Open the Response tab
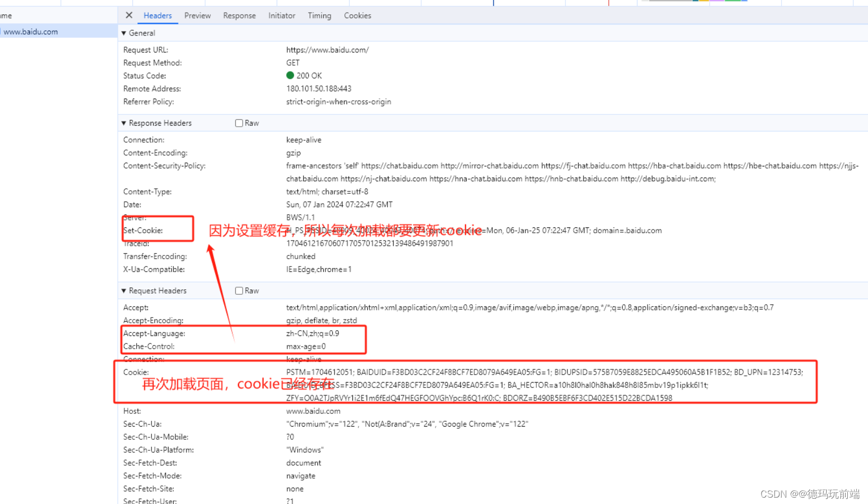The width and height of the screenshot is (868, 504). pos(240,15)
